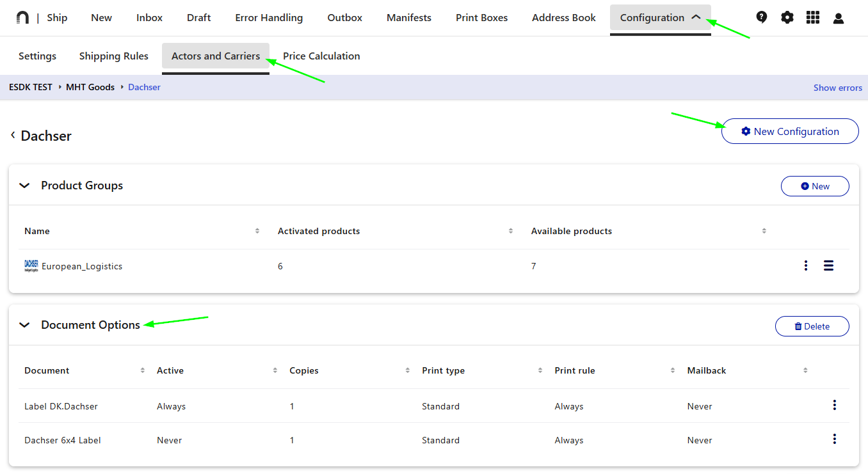
Task: Click the Show errors link
Action: pos(838,88)
